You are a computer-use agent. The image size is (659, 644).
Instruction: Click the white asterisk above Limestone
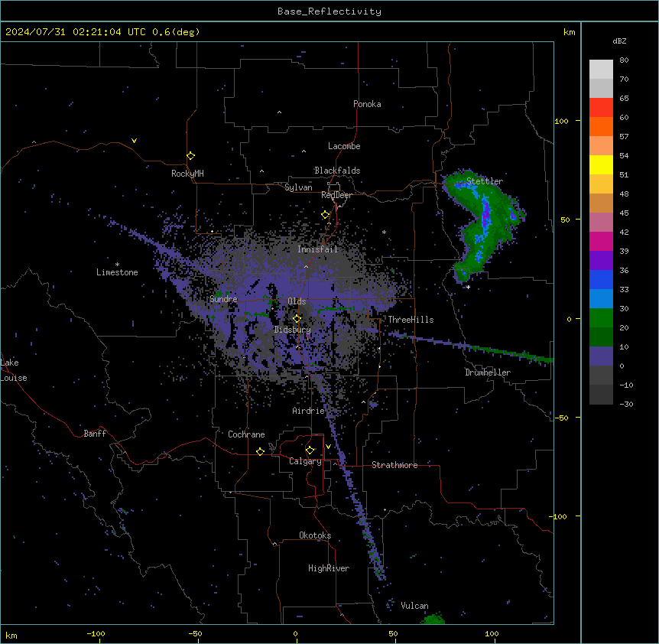click(117, 265)
